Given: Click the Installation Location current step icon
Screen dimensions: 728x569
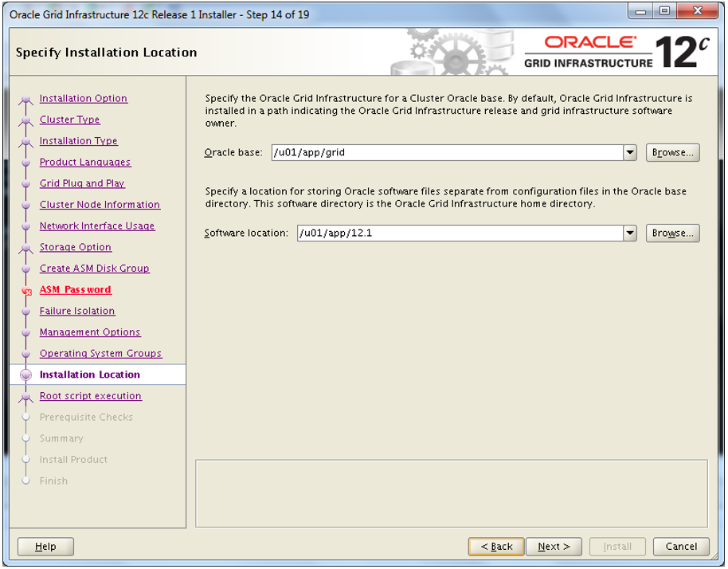Looking at the screenshot, I should coord(26,375).
